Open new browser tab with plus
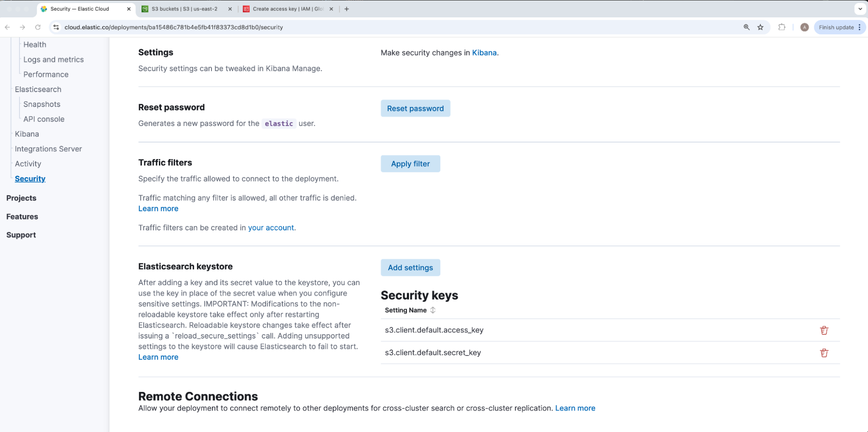Screen dimensions: 868x432 (x=347, y=9)
